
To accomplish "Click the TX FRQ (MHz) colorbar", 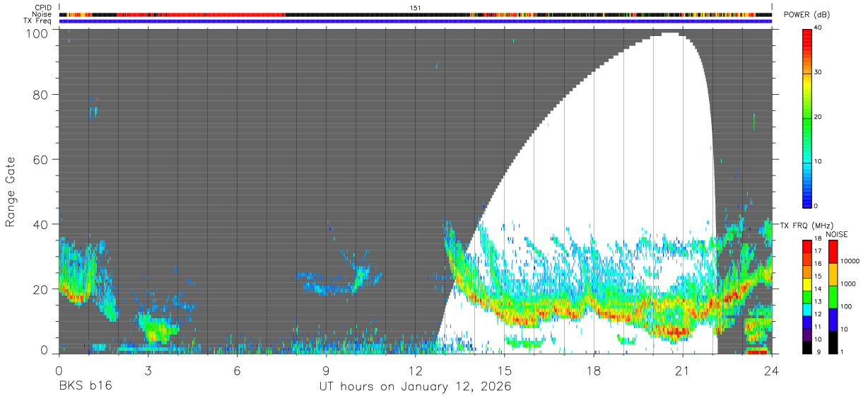I will pyautogui.click(x=807, y=296).
